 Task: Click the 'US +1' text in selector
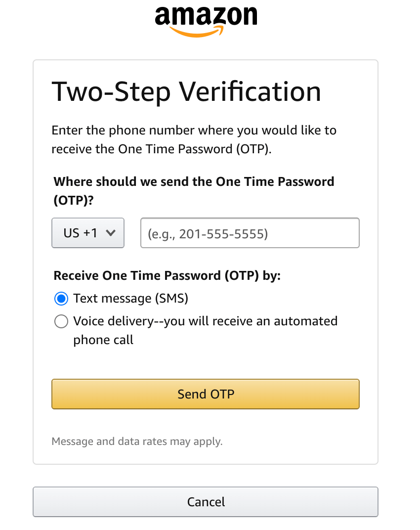pyautogui.click(x=81, y=233)
